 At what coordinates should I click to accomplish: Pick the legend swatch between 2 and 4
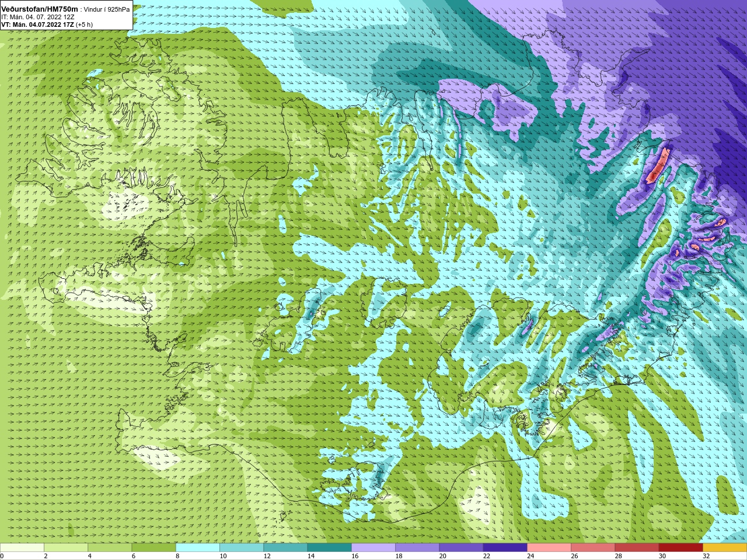[66, 548]
